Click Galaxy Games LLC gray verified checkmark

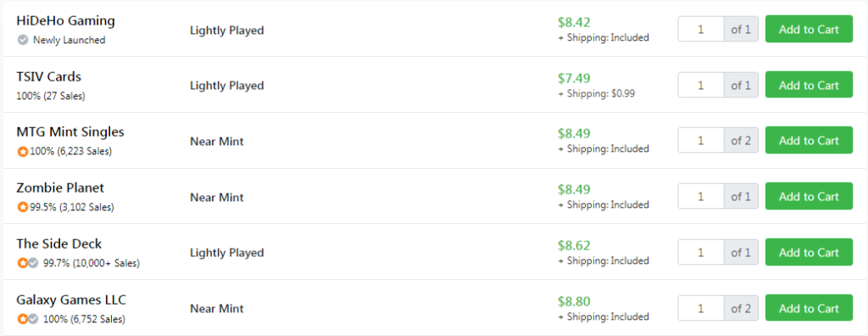[33, 319]
